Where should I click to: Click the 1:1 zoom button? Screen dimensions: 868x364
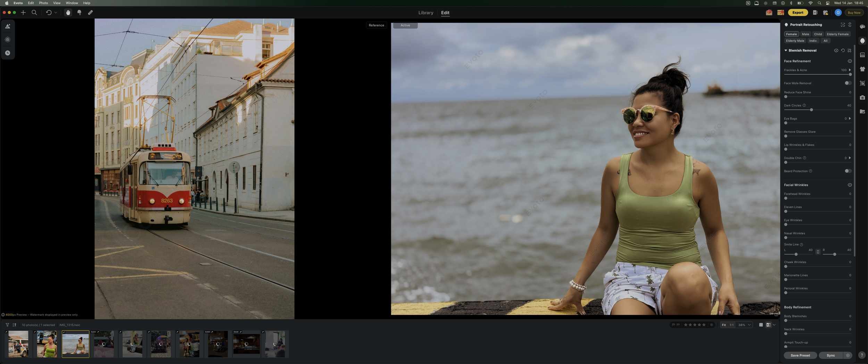[x=732, y=325]
